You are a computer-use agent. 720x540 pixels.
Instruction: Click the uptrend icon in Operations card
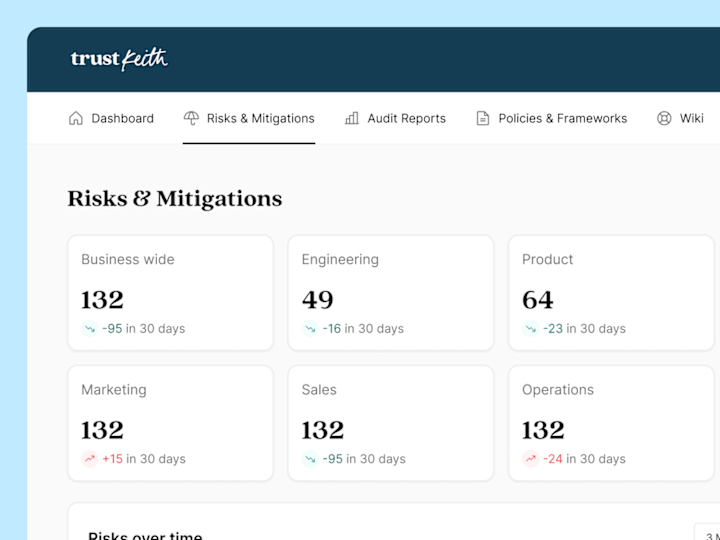[530, 459]
